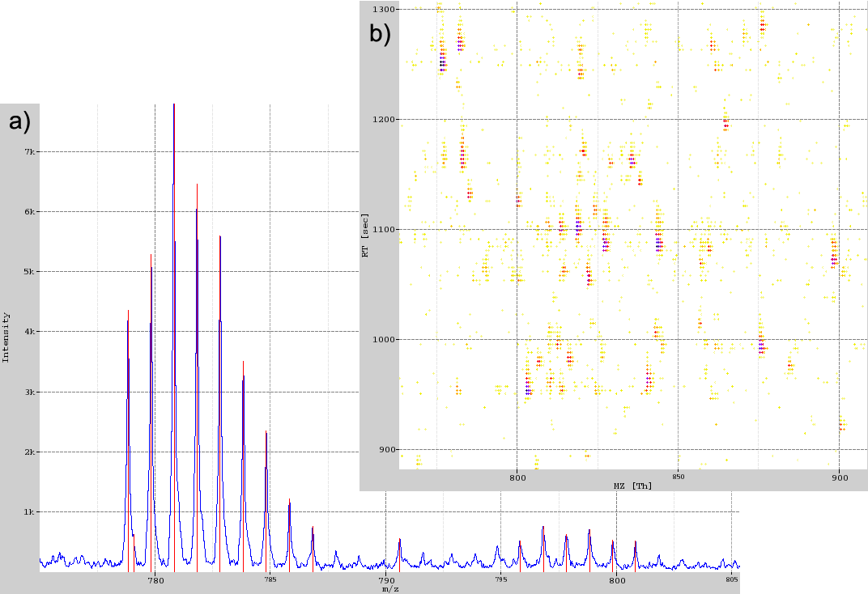Click the "805" m/z tick label
The height and width of the screenshot is (594, 868).
(x=732, y=580)
